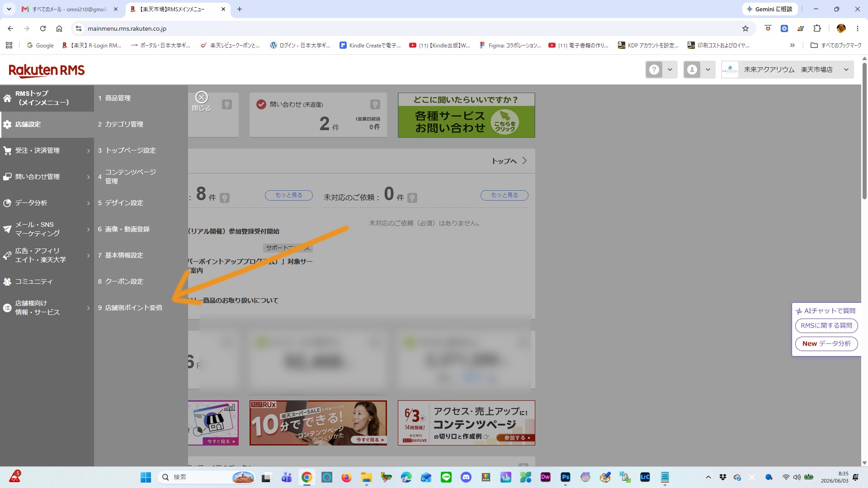This screenshot has width=868, height=488.
Task: Show hidden system tray icons
Action: 708,477
